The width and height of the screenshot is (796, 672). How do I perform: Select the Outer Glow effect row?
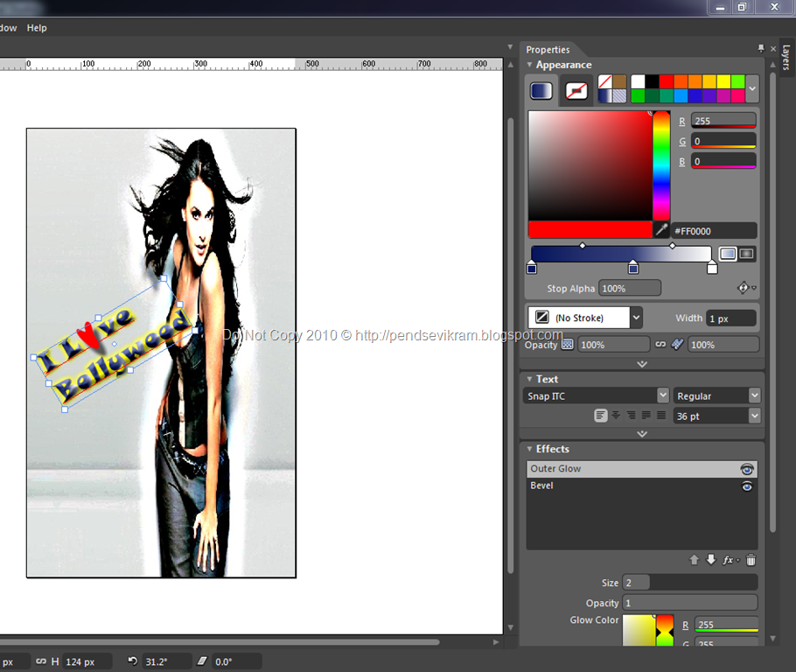(642, 469)
